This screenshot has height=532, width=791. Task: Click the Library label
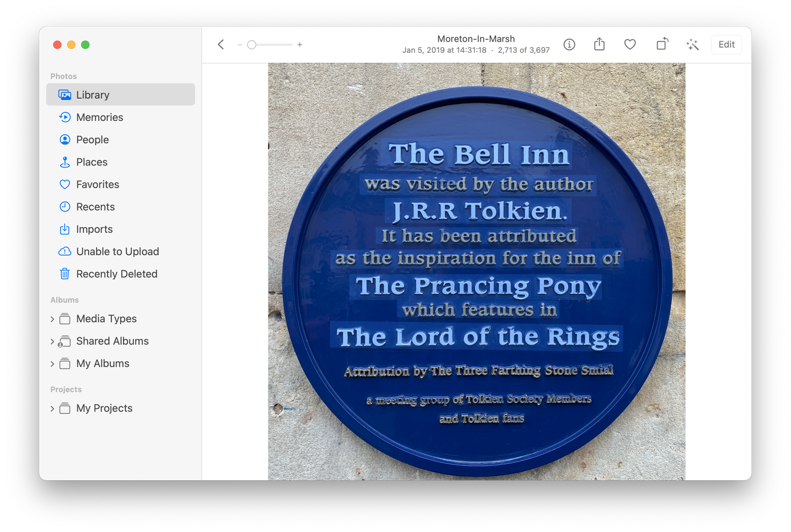[93, 95]
